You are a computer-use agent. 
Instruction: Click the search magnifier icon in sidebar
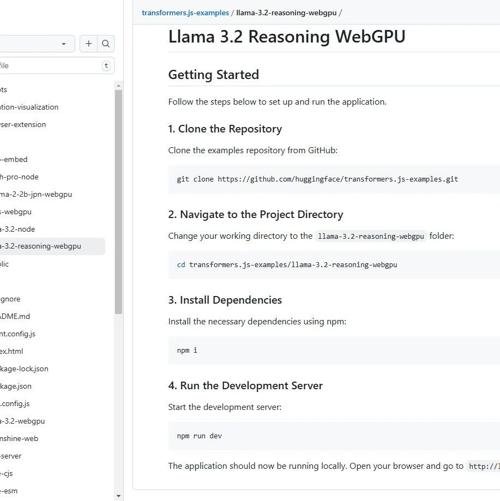pyautogui.click(x=106, y=44)
